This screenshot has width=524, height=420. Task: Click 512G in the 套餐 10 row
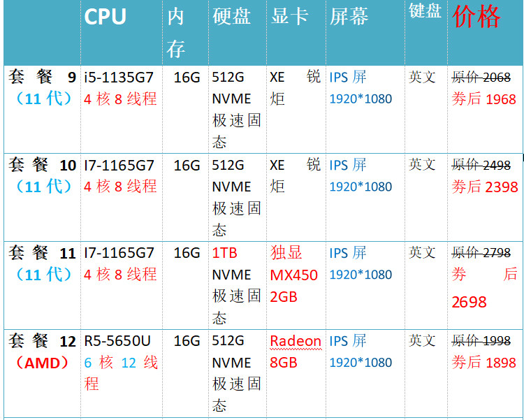(x=228, y=165)
